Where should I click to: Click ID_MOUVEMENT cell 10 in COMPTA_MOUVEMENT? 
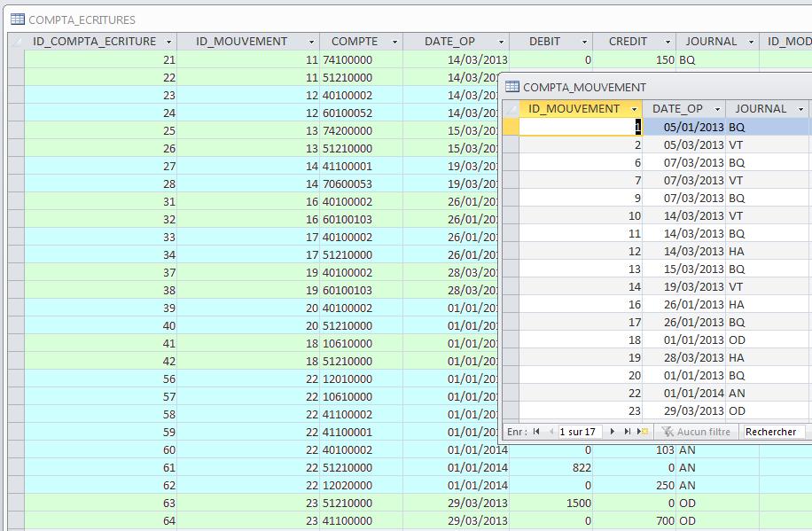pos(581,215)
